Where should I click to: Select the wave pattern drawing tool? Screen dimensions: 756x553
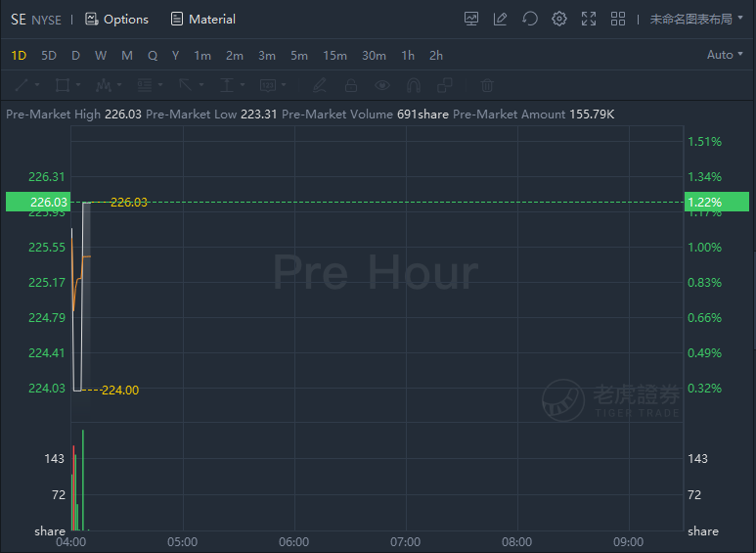pos(103,85)
